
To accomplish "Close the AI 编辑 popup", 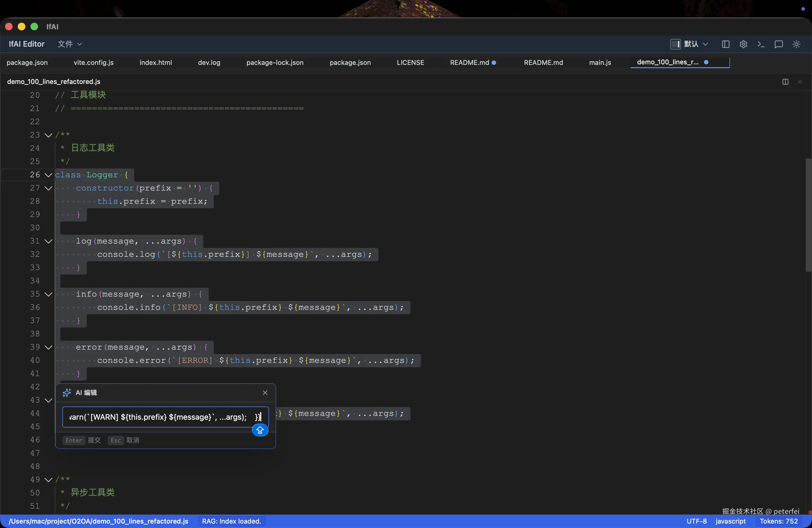I will click(265, 393).
